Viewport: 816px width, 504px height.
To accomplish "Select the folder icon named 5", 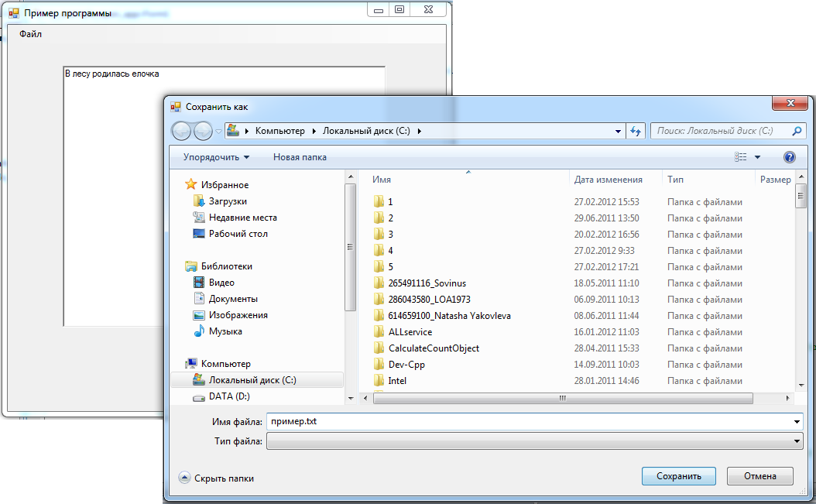I will click(379, 266).
